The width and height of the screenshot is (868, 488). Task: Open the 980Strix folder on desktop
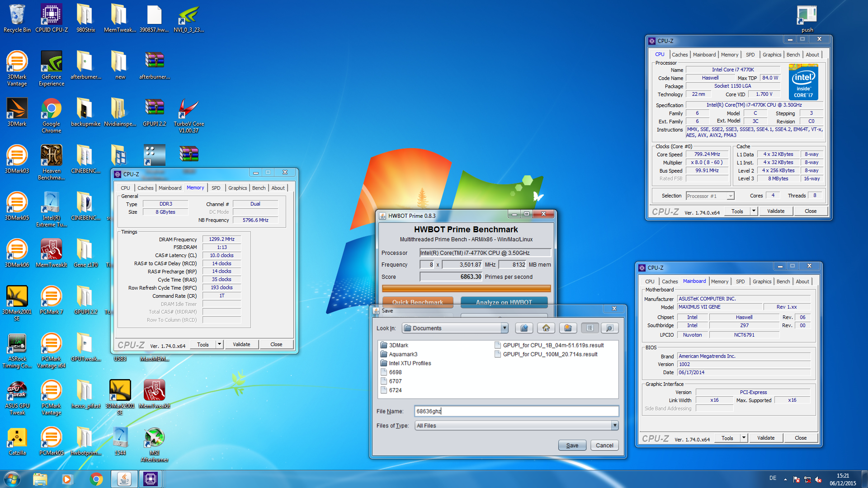[85, 19]
